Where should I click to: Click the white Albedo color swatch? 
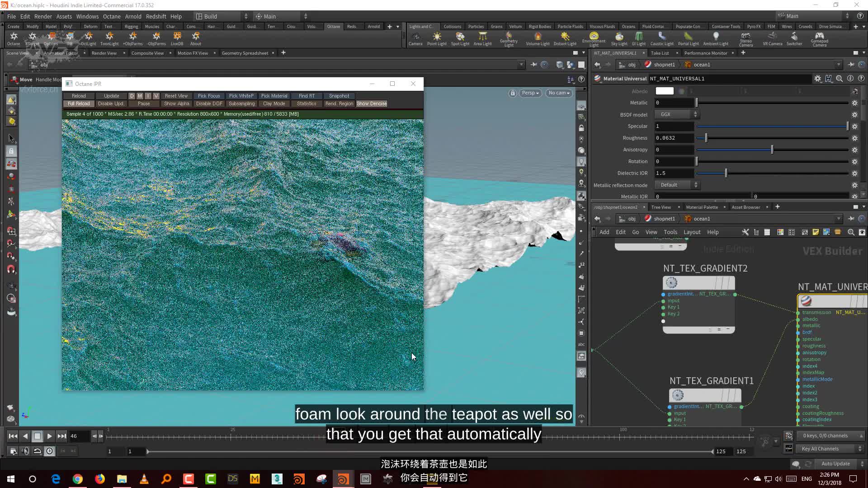[x=664, y=91]
